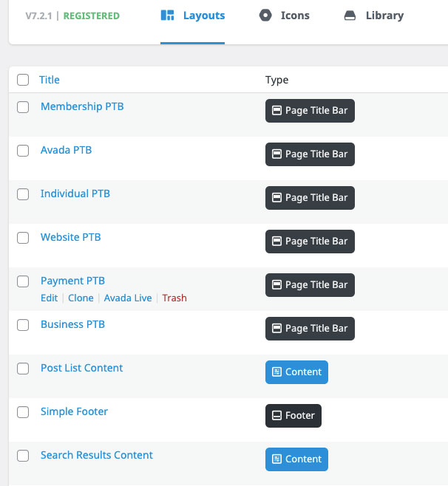The width and height of the screenshot is (448, 486).
Task: Click Page Title Bar badge for Payment PTB
Action: point(310,285)
